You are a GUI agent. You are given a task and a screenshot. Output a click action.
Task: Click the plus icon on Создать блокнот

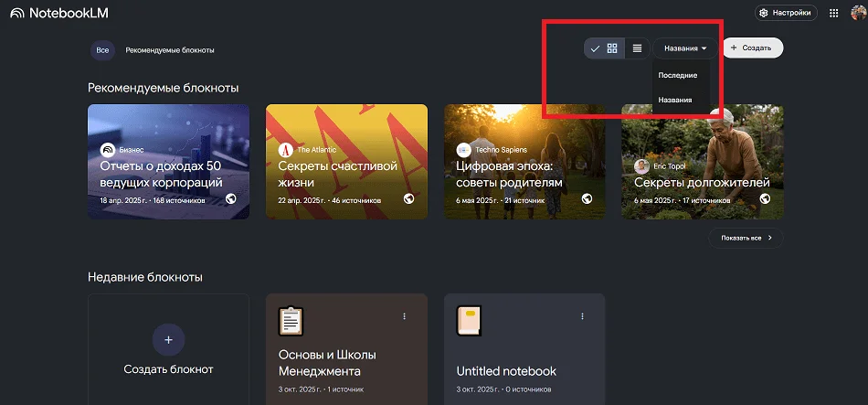[168, 339]
